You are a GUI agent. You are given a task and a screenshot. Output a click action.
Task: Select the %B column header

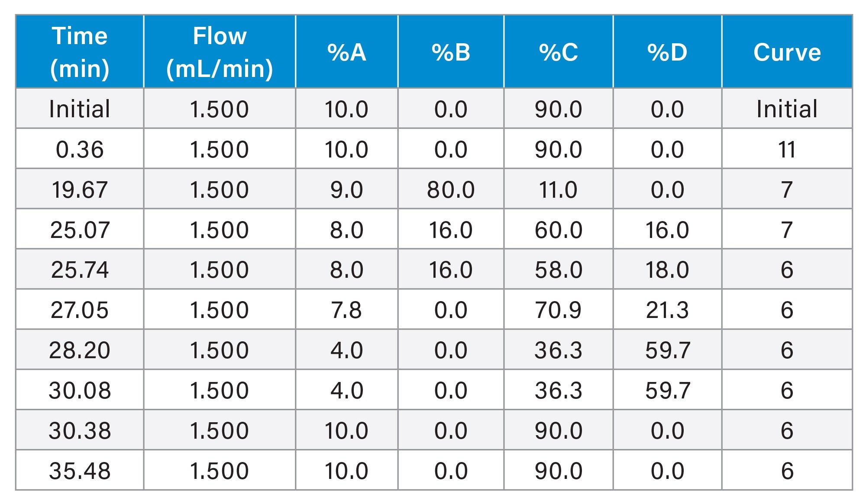click(451, 52)
